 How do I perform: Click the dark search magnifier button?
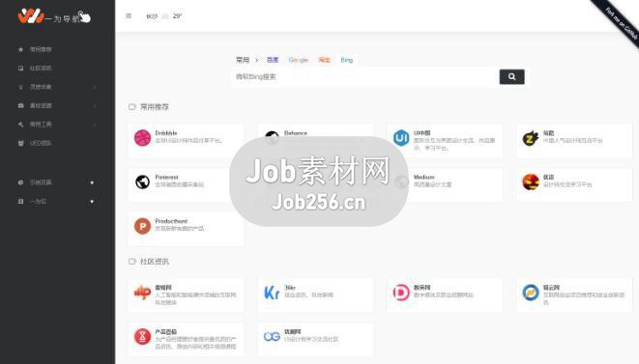click(511, 76)
